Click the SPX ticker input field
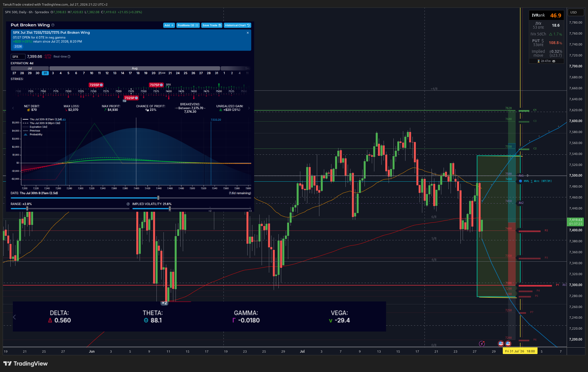588x372 pixels. (18, 57)
